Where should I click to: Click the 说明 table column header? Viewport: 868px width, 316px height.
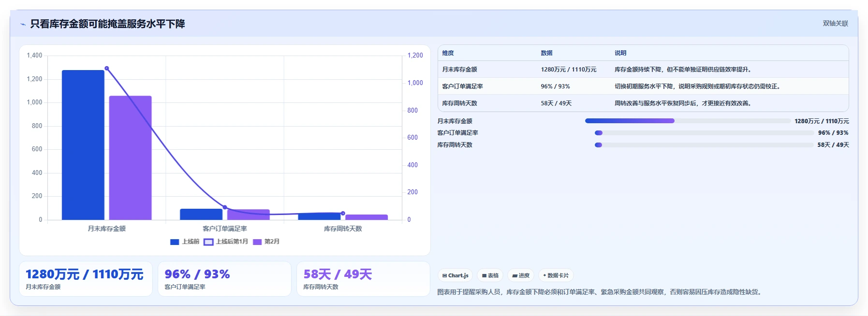(620, 53)
